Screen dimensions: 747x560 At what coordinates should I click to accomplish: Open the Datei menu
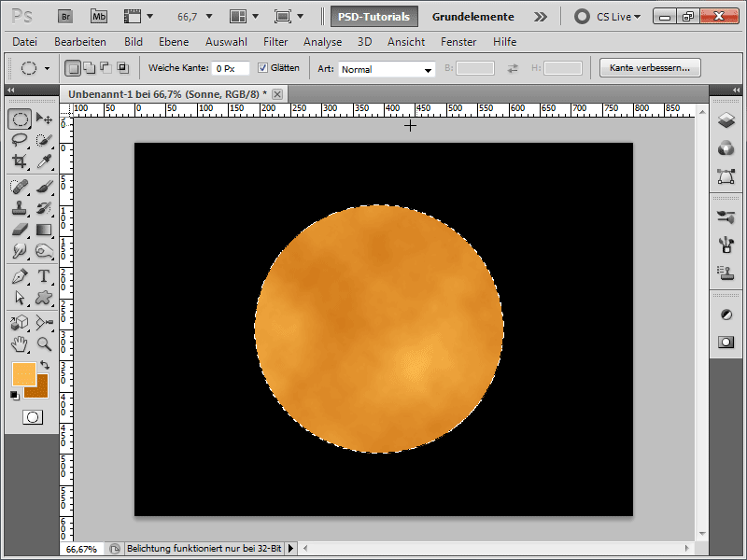click(x=25, y=42)
